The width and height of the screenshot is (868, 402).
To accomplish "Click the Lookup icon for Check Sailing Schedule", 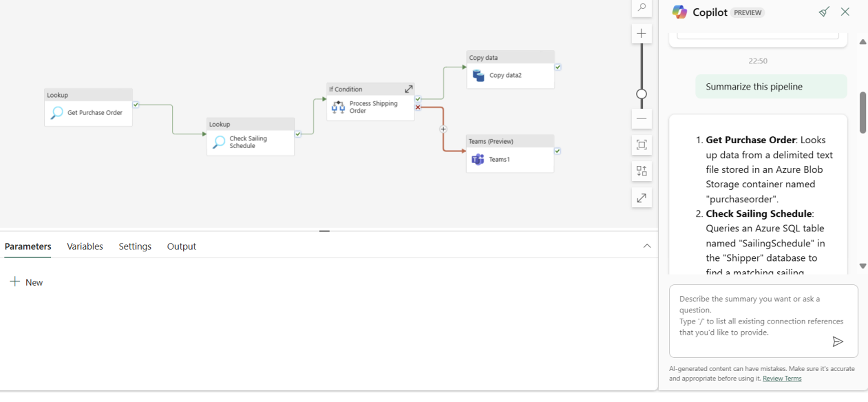I will tap(219, 142).
